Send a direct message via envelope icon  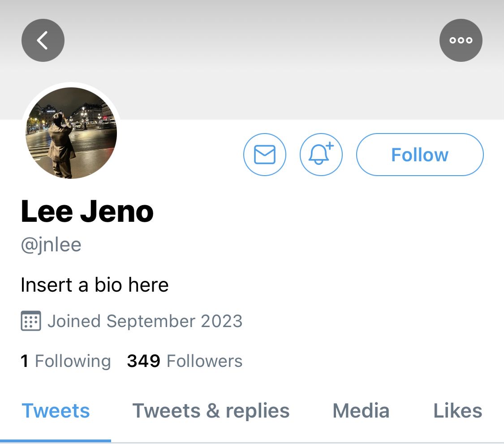[x=264, y=154]
